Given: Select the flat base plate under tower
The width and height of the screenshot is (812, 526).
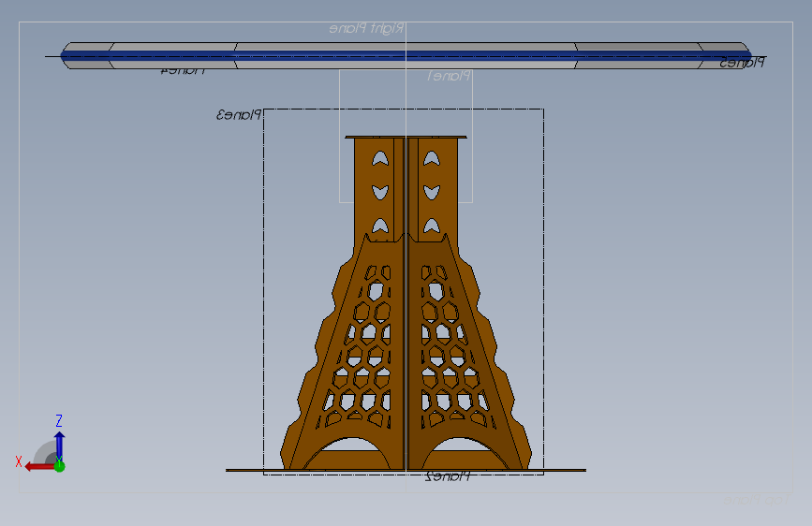Looking at the screenshot, I should tap(406, 470).
